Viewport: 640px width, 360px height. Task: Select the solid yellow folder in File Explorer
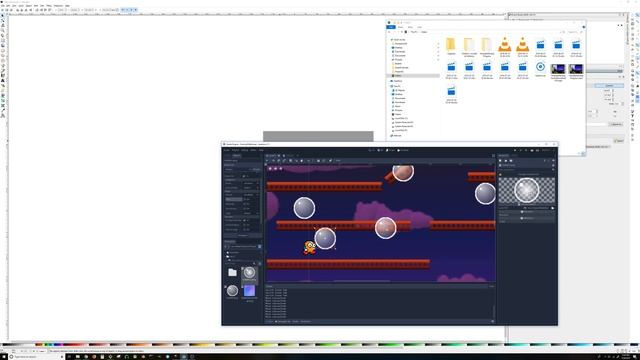click(x=451, y=44)
